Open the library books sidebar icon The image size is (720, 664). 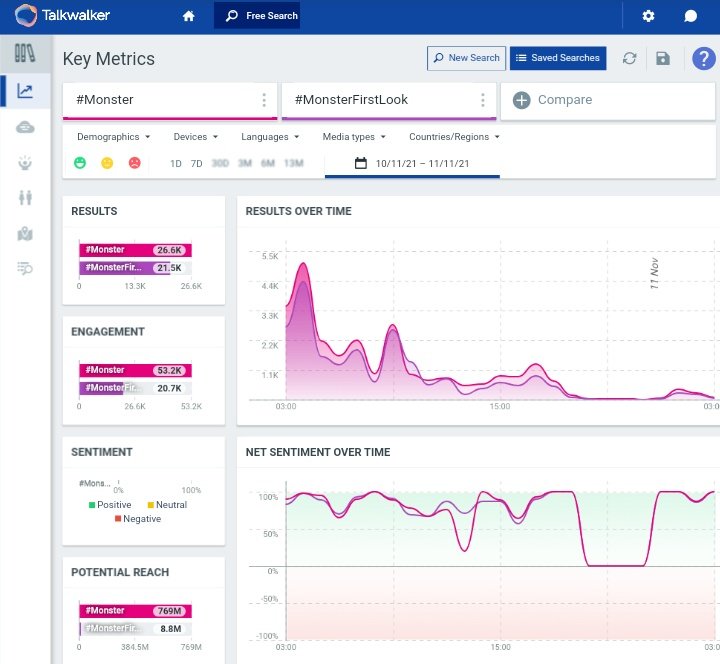[x=25, y=53]
